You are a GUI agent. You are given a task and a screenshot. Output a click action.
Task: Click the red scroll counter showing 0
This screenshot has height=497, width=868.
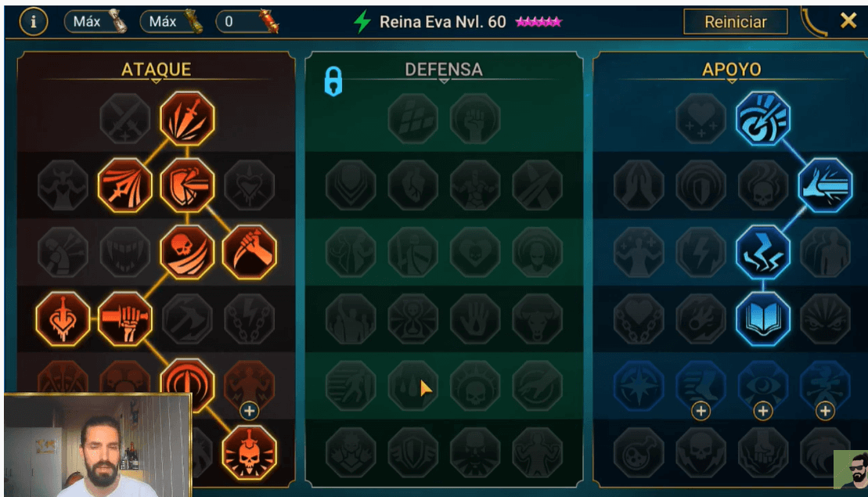[x=247, y=22]
